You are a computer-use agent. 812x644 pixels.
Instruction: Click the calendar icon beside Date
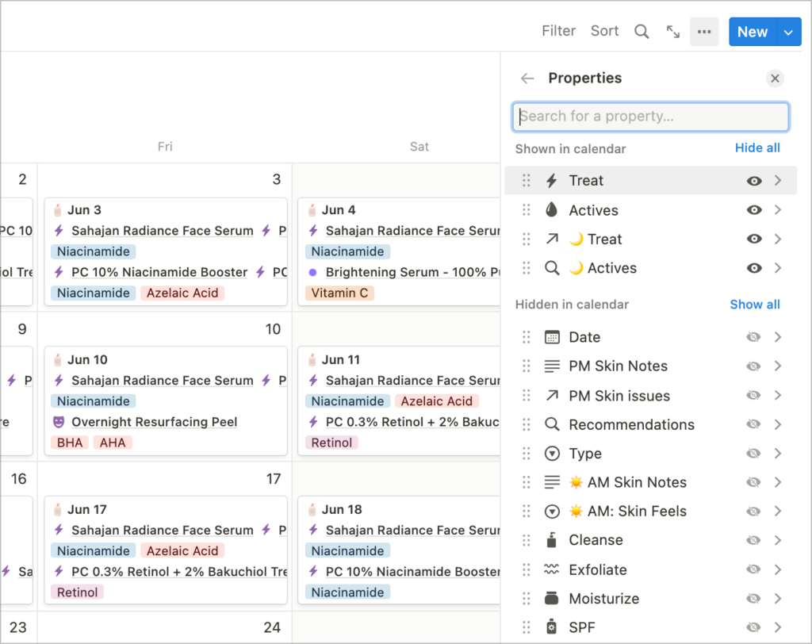point(552,337)
